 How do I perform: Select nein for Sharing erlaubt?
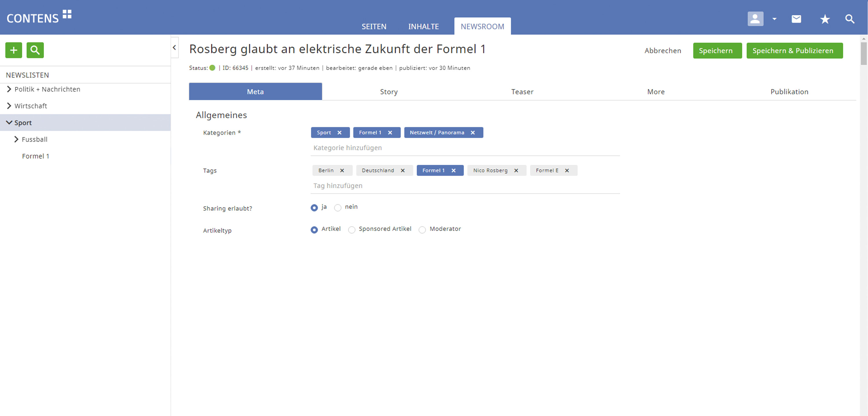point(338,208)
